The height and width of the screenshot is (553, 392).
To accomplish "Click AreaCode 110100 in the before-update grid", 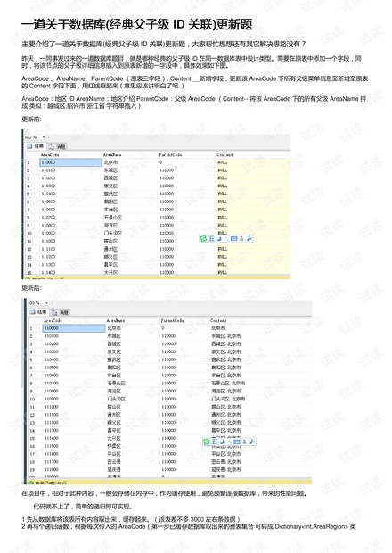I will point(48,170).
